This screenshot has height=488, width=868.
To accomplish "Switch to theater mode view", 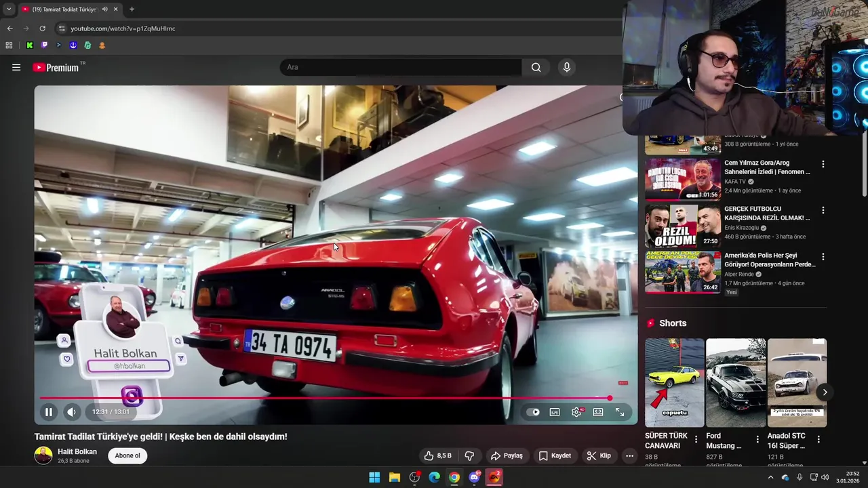I will (x=598, y=411).
